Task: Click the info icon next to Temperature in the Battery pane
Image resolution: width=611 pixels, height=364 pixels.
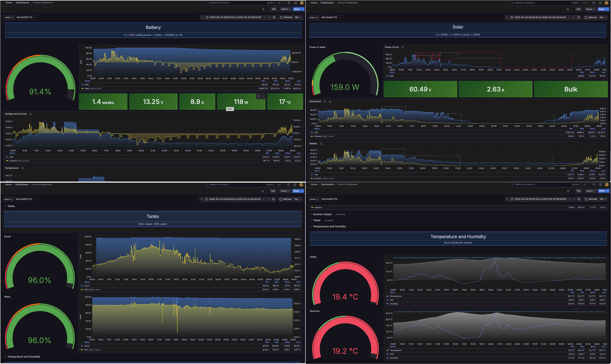Action: tap(22, 168)
